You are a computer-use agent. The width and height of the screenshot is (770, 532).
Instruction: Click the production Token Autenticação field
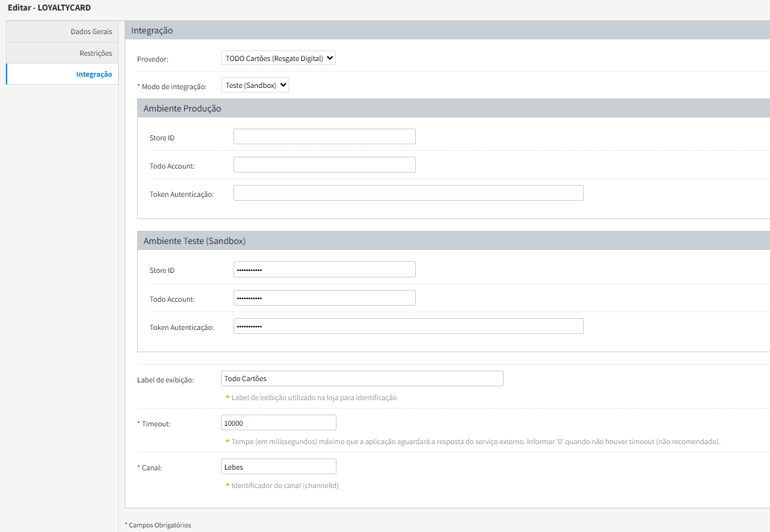408,193
